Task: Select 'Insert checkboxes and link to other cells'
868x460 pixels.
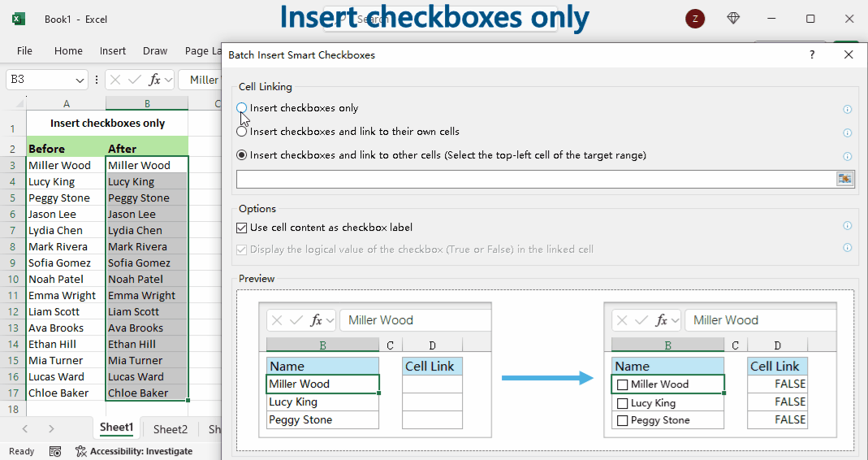Action: 241,155
